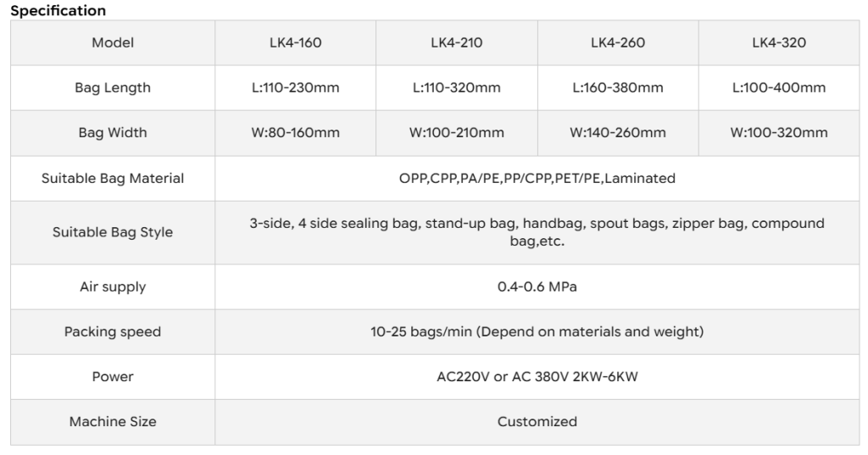The height and width of the screenshot is (455, 868).
Task: Select the OPP,CPP,PA/PE materials text
Action: click(537, 178)
